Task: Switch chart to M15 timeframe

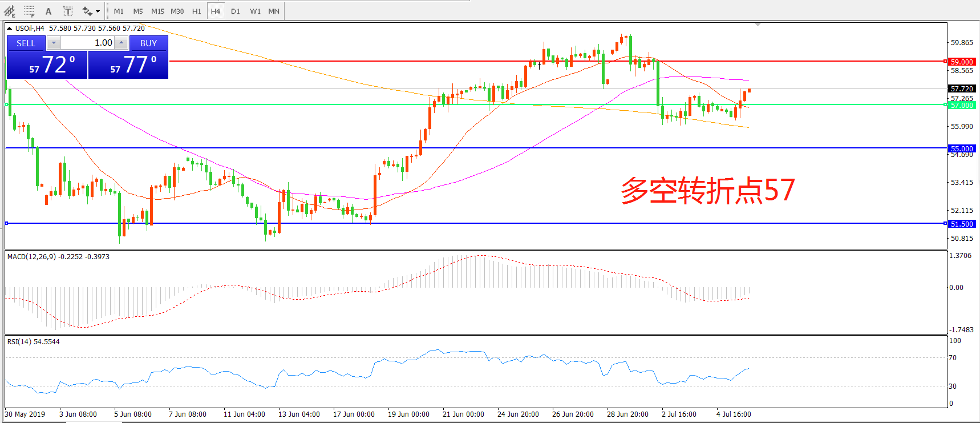Action: pos(157,11)
